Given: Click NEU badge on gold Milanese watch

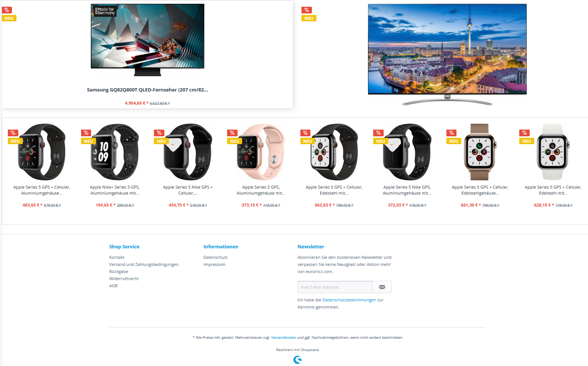Looking at the screenshot, I should [454, 141].
